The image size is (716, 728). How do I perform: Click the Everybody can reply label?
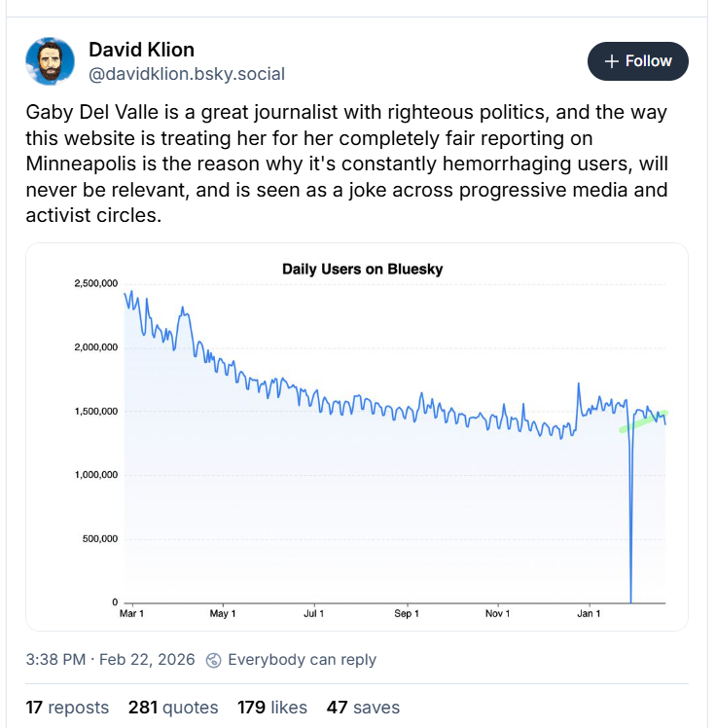coord(302,660)
